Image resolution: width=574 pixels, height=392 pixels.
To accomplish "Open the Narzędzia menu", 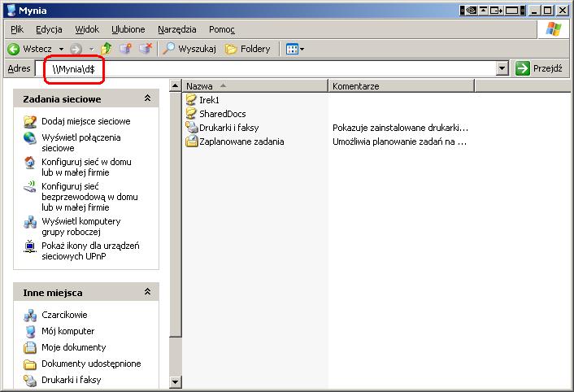I will coord(176,29).
